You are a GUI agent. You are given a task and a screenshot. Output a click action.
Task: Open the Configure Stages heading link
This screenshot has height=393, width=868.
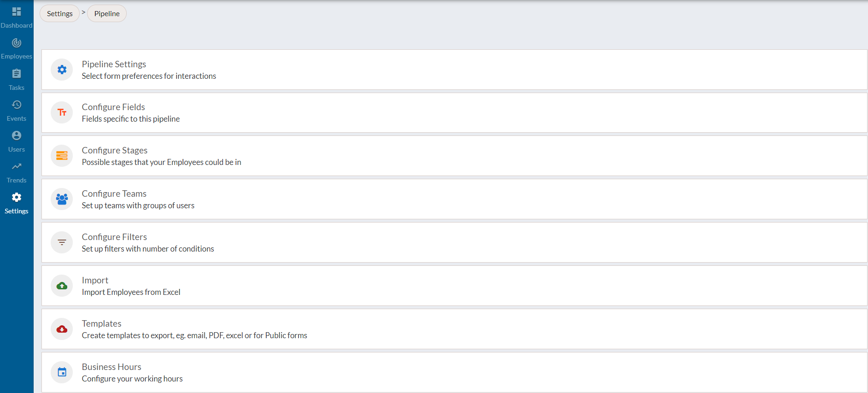[x=115, y=150]
